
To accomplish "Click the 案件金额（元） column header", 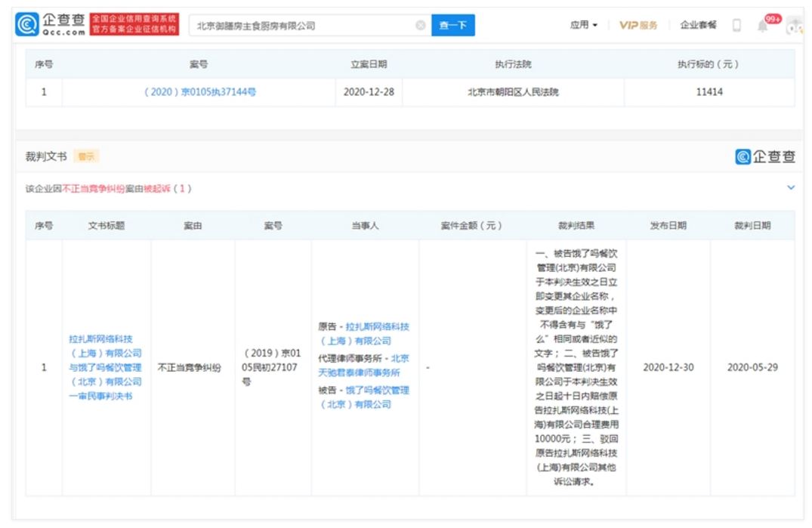I will tap(471, 225).
